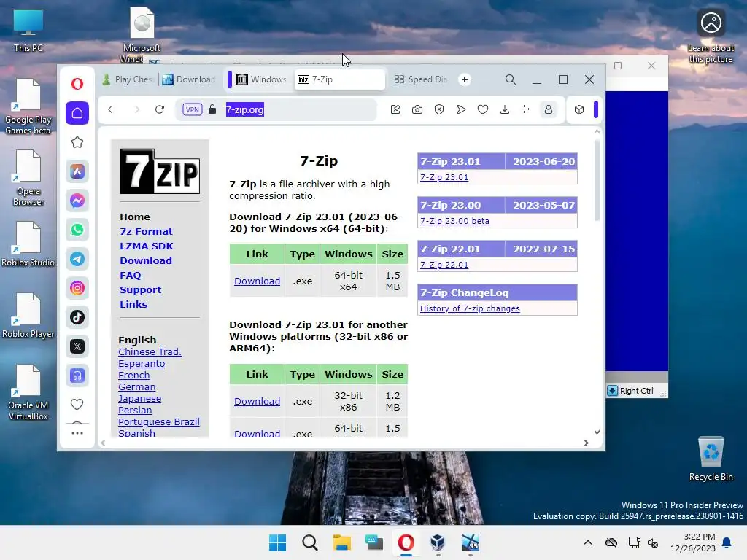The image size is (747, 560).
Task: Open the downloads panel
Action: pyautogui.click(x=505, y=109)
